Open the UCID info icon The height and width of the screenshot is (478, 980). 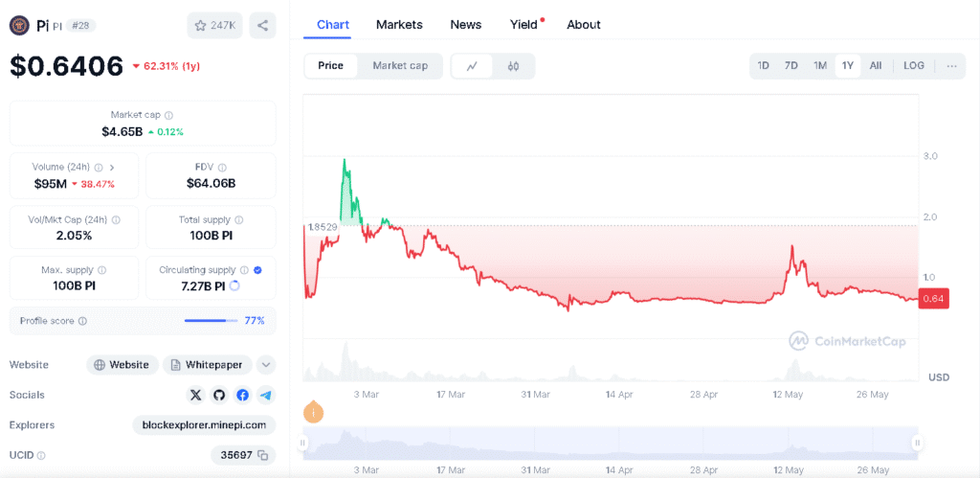(41, 456)
